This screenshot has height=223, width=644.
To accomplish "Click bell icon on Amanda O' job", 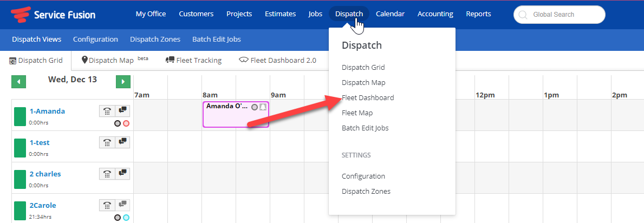I will tap(263, 107).
